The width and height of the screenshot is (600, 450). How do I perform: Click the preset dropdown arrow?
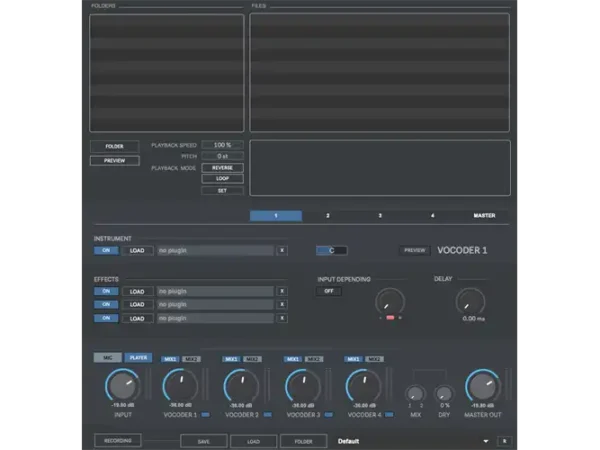[486, 441]
